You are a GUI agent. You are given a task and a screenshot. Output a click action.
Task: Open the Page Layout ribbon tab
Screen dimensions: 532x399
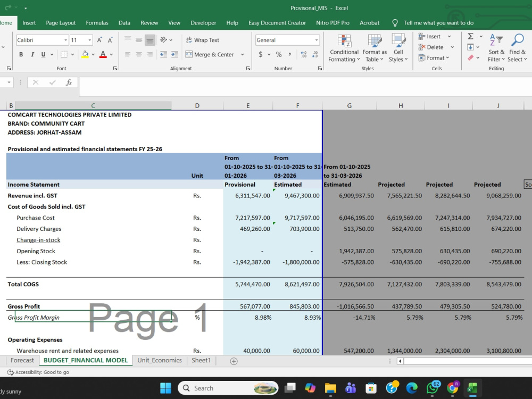pos(61,23)
